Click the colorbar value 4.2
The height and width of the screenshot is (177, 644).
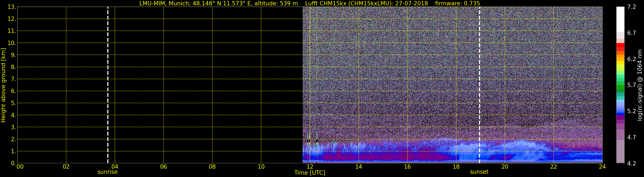632,163
